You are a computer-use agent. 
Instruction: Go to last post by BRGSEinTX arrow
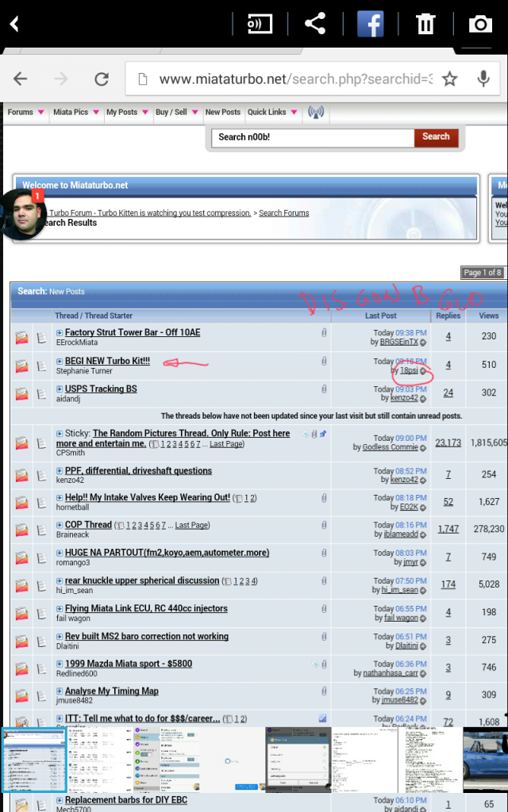point(423,343)
